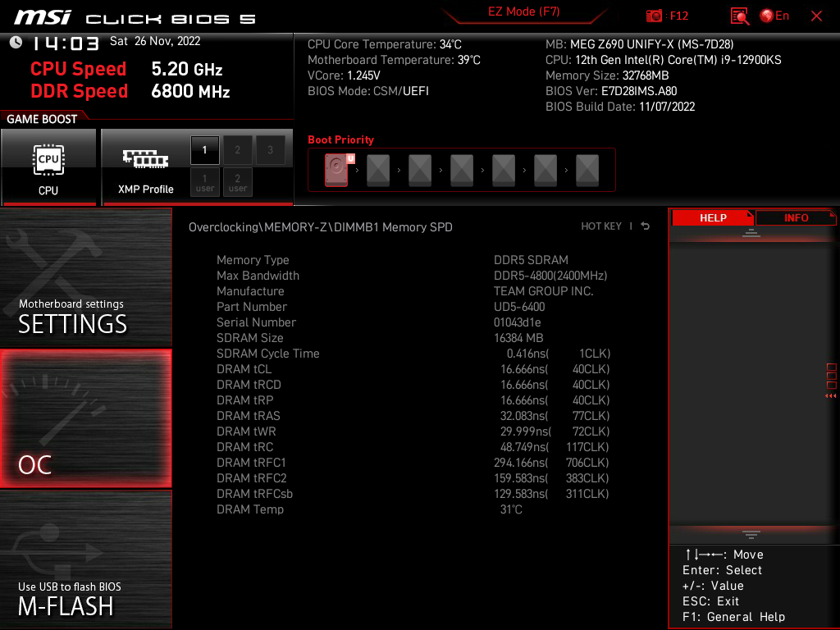The height and width of the screenshot is (630, 840).
Task: Open the OC overclocking section
Action: point(85,418)
